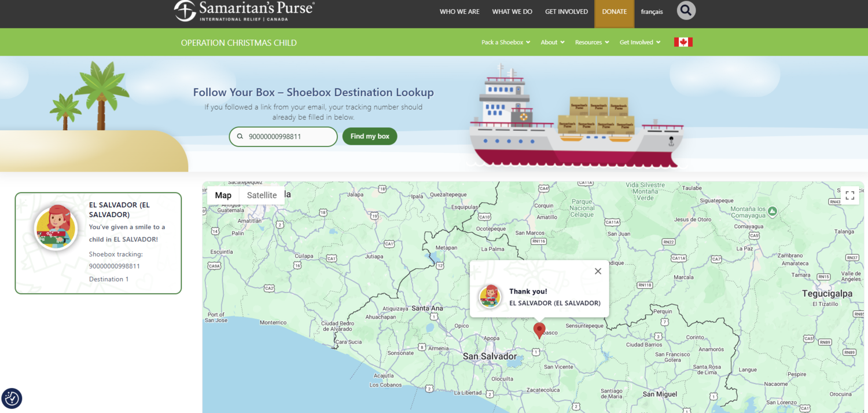Click the Follow Your Box heading
Viewport: 868px width, 413px height.
pyautogui.click(x=313, y=92)
